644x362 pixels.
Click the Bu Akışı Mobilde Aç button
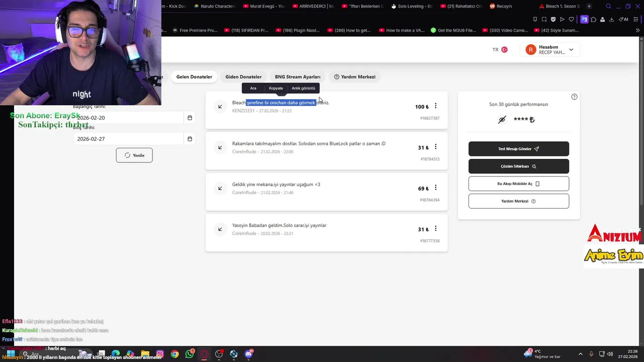[519, 184]
